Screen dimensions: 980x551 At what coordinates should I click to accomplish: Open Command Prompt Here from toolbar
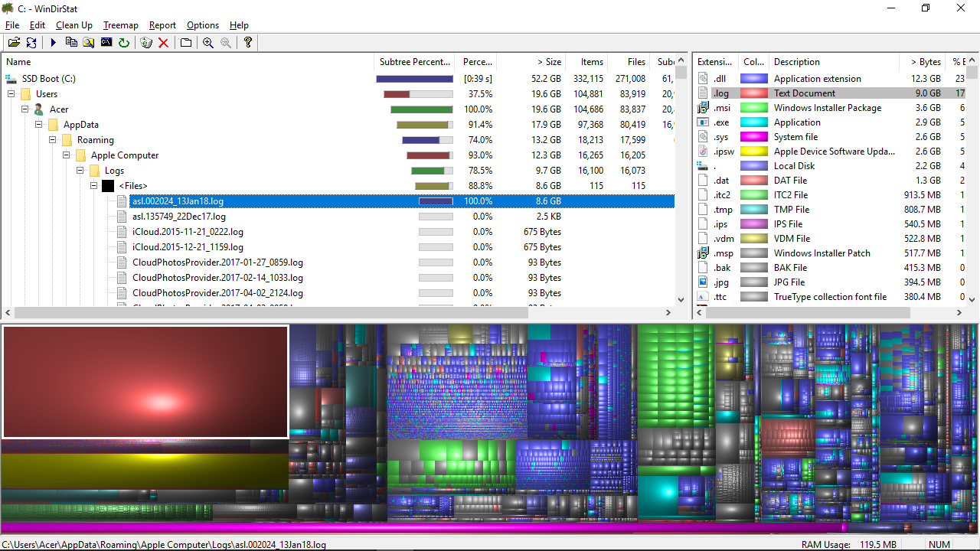[x=106, y=43]
